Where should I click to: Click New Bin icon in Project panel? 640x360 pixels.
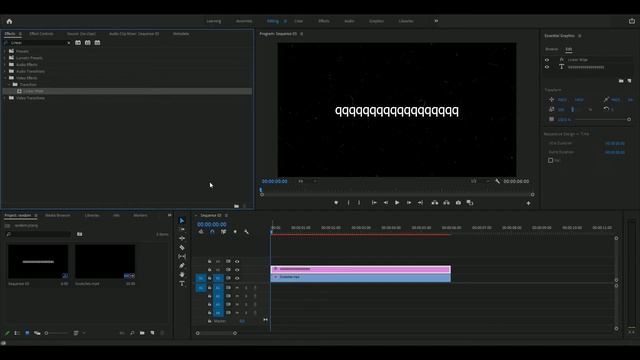pos(142,333)
